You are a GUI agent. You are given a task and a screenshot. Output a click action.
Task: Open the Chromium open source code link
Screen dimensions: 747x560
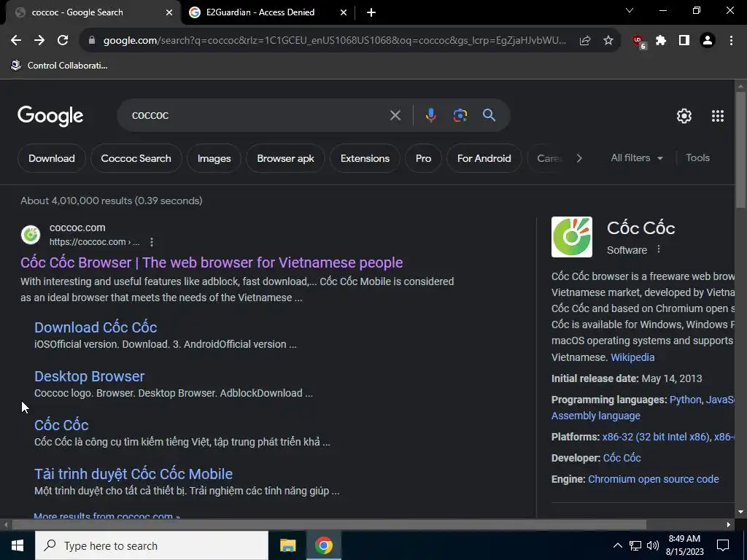click(653, 479)
